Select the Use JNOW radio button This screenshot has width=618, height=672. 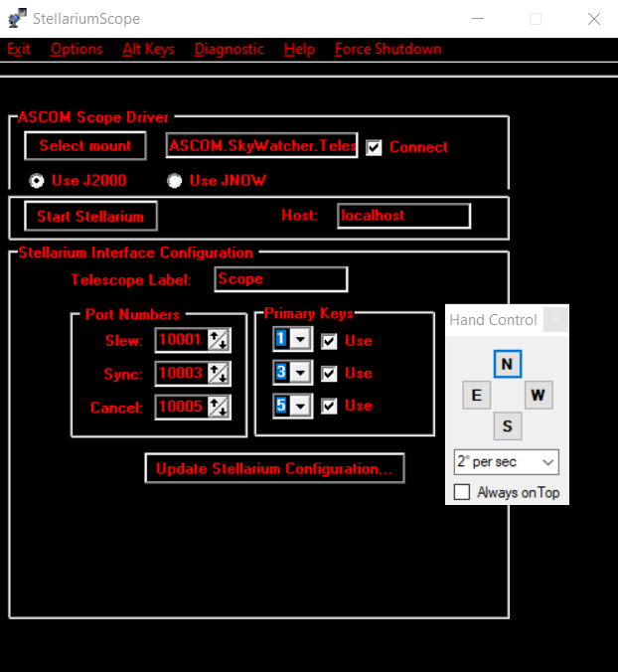tap(174, 181)
